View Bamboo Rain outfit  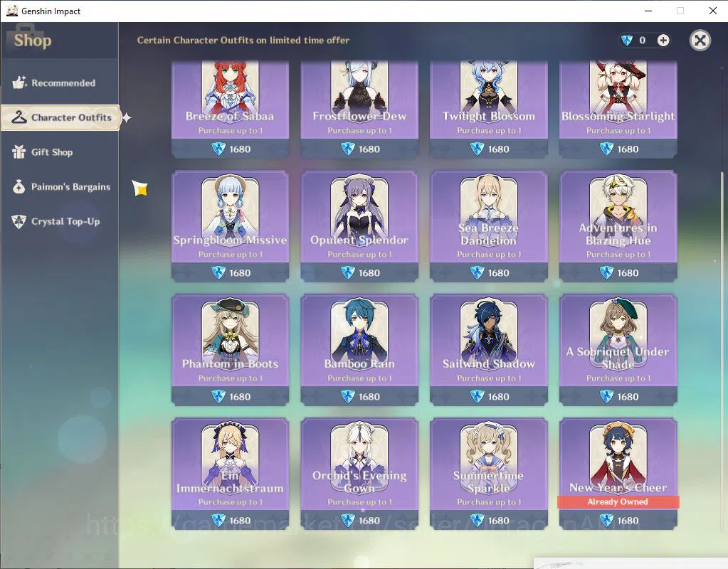[x=359, y=350]
